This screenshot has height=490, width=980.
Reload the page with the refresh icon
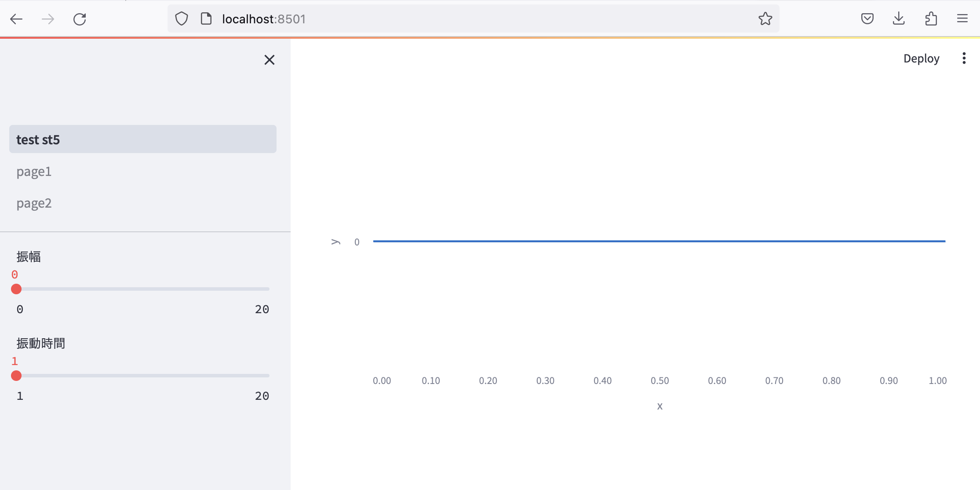(80, 19)
